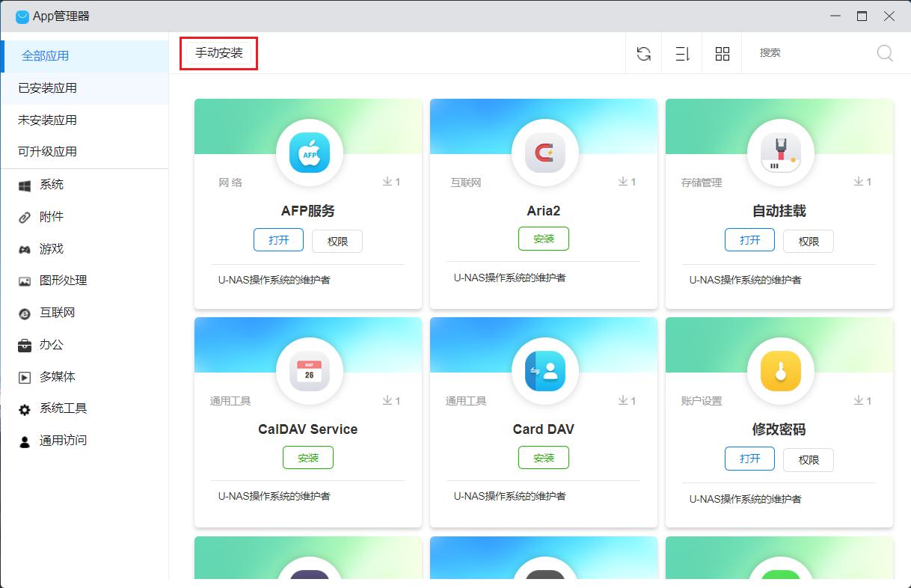Open 权限 permissions for 自动挂载

click(x=809, y=242)
